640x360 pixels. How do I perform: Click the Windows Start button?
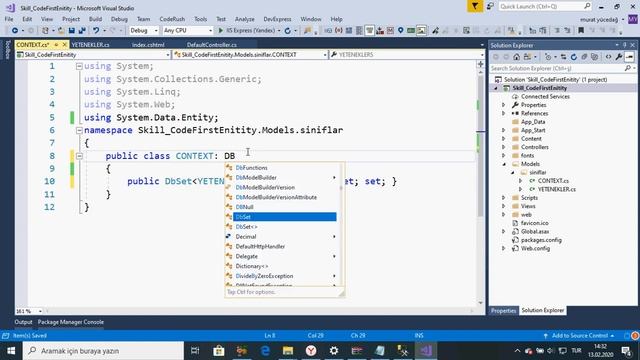click(x=11, y=351)
